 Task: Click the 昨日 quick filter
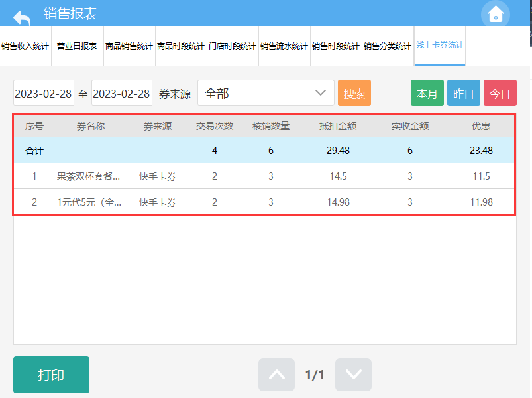[464, 94]
